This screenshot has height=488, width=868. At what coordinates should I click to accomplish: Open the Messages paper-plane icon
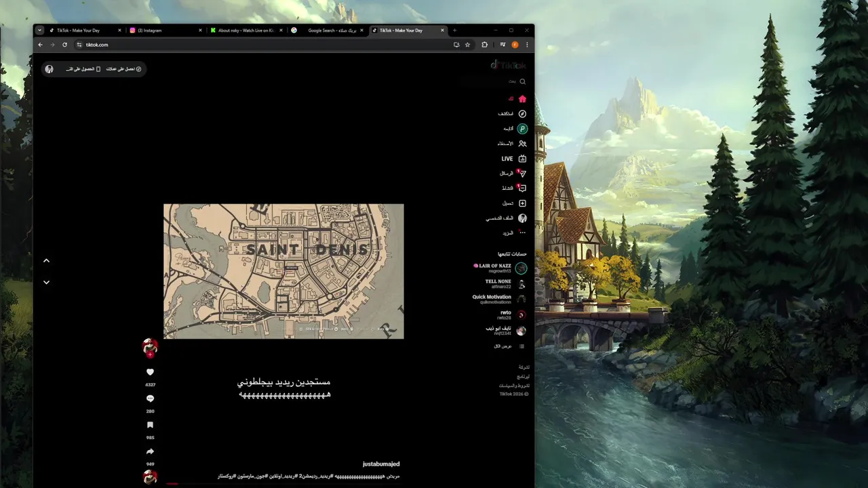tap(522, 174)
